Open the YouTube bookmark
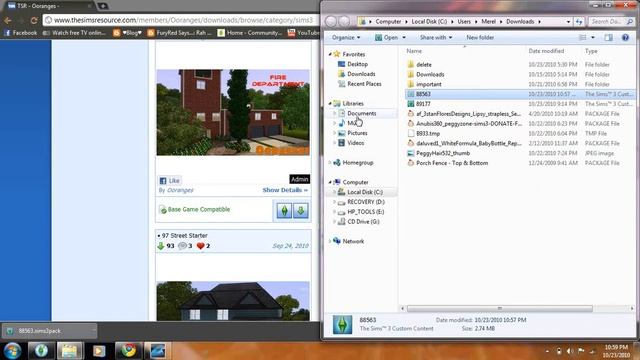This screenshot has height=360, width=640. pyautogui.click(x=304, y=33)
